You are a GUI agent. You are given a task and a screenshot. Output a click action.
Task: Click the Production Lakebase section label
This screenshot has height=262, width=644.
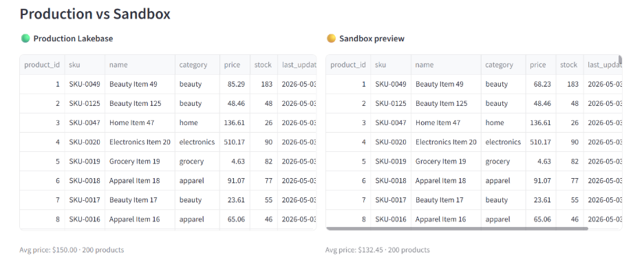coord(73,39)
